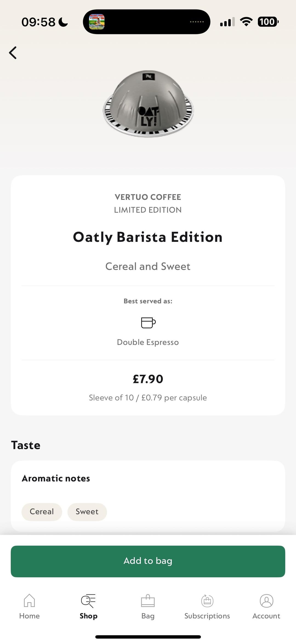This screenshot has width=296, height=644.
Task: Tap the back arrow icon
Action: tap(13, 53)
